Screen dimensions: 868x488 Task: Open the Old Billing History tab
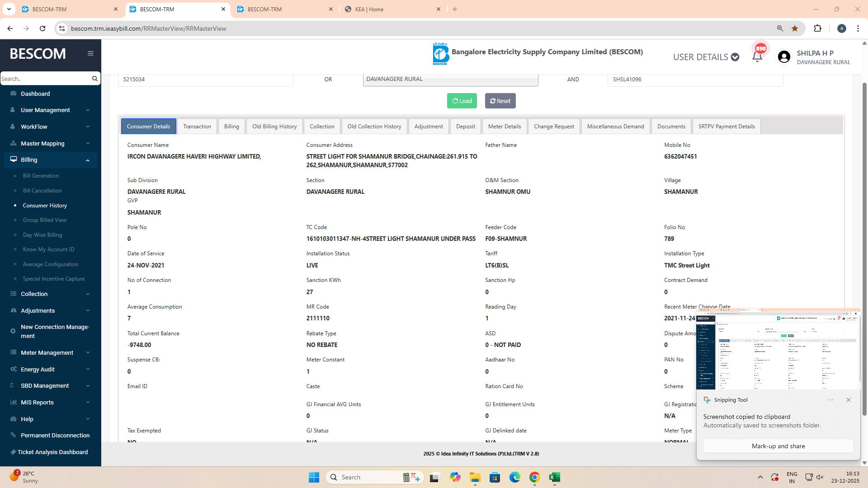pos(274,127)
